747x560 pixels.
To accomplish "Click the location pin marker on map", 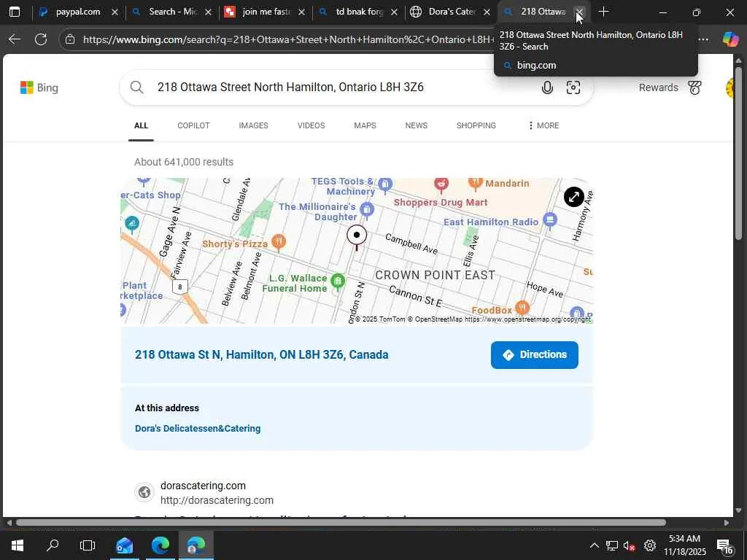I will click(x=356, y=237).
